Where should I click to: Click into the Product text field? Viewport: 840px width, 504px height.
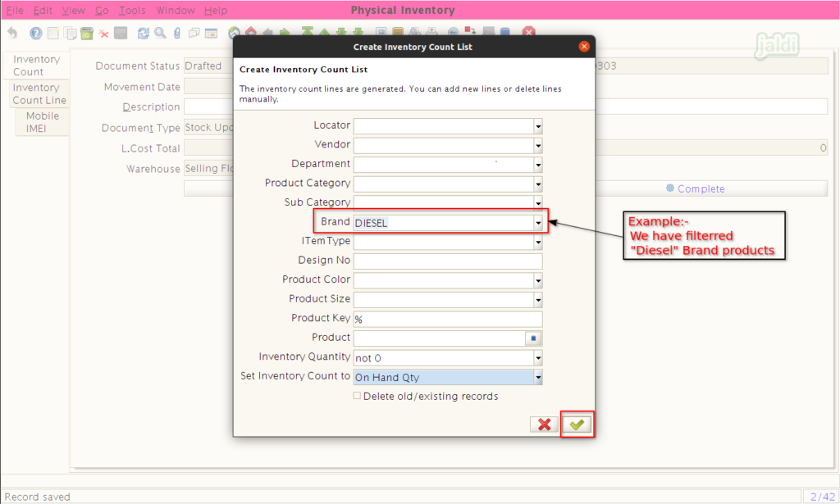[440, 338]
